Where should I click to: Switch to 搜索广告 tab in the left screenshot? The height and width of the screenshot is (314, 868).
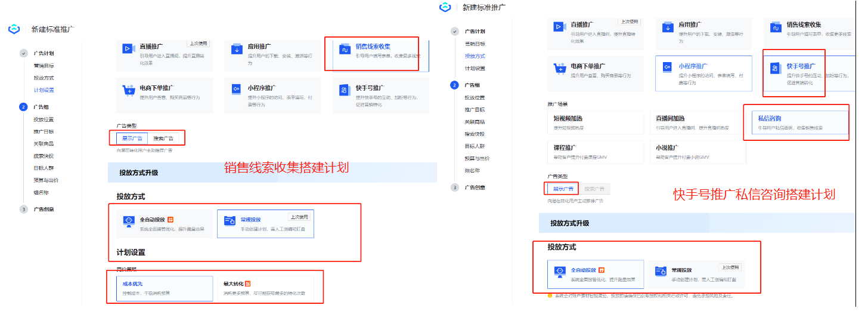point(163,138)
